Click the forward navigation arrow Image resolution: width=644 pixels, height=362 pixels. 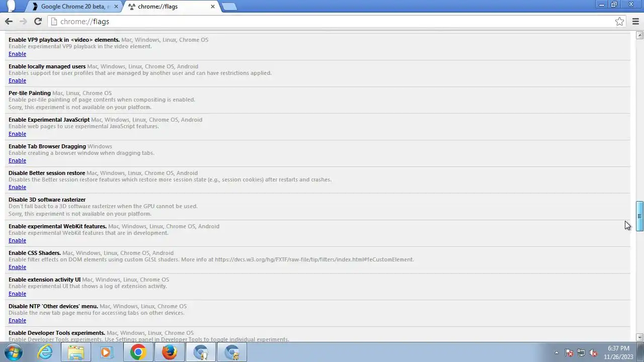point(23,22)
